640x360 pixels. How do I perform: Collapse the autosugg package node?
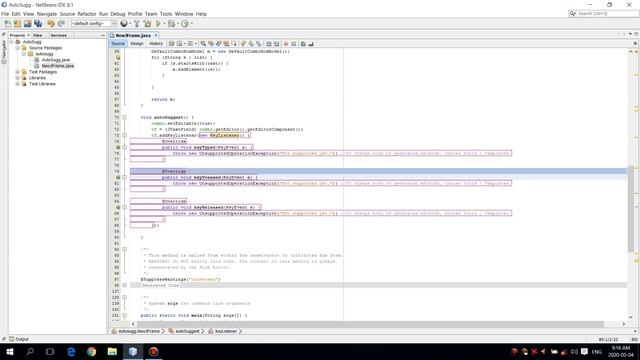tap(24, 54)
